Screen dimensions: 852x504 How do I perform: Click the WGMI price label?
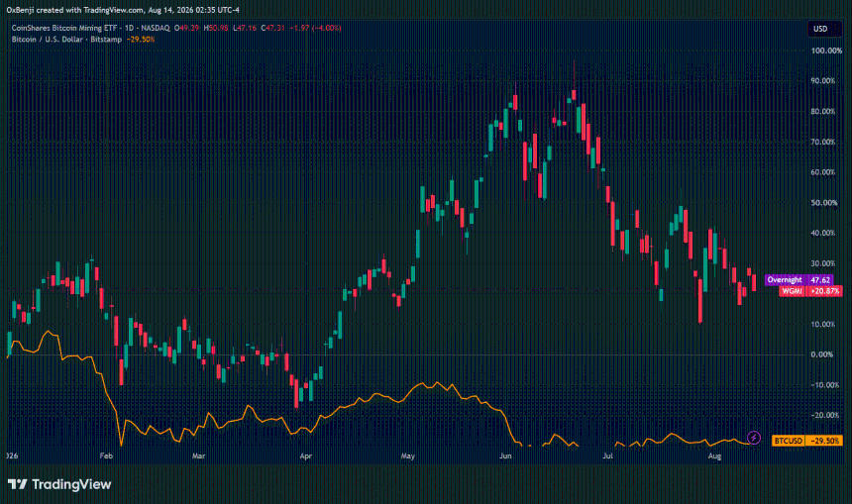[x=792, y=291]
